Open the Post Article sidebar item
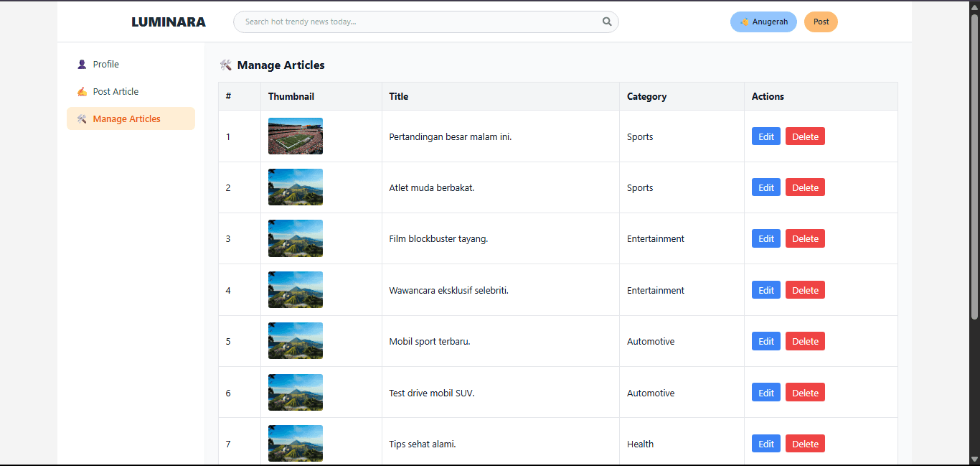The width and height of the screenshot is (980, 466). tap(116, 92)
